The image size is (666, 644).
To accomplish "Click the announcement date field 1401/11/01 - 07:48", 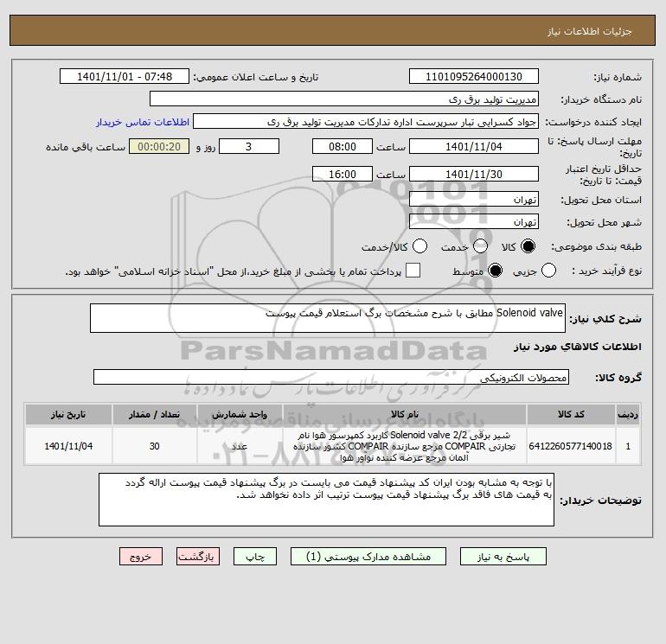I will point(125,76).
